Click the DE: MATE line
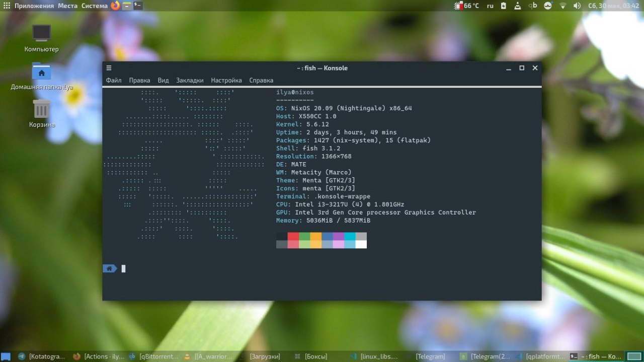This screenshot has width=644, height=362. pos(291,165)
